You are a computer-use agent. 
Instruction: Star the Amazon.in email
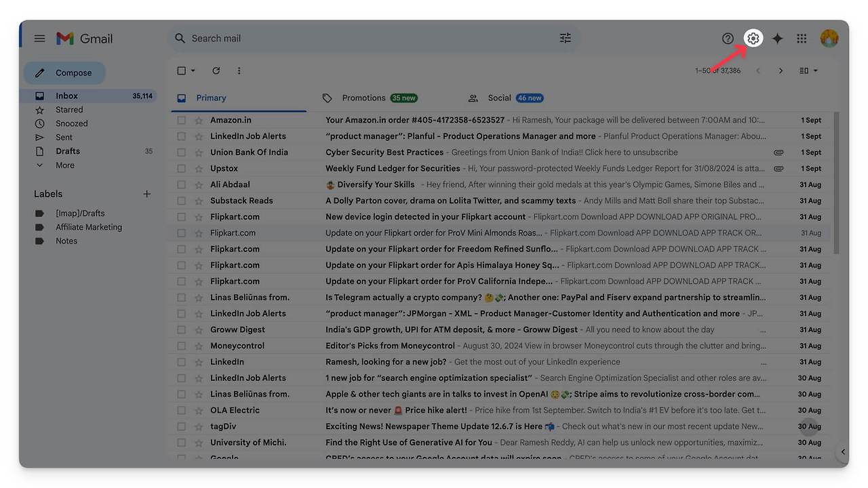[x=199, y=120]
